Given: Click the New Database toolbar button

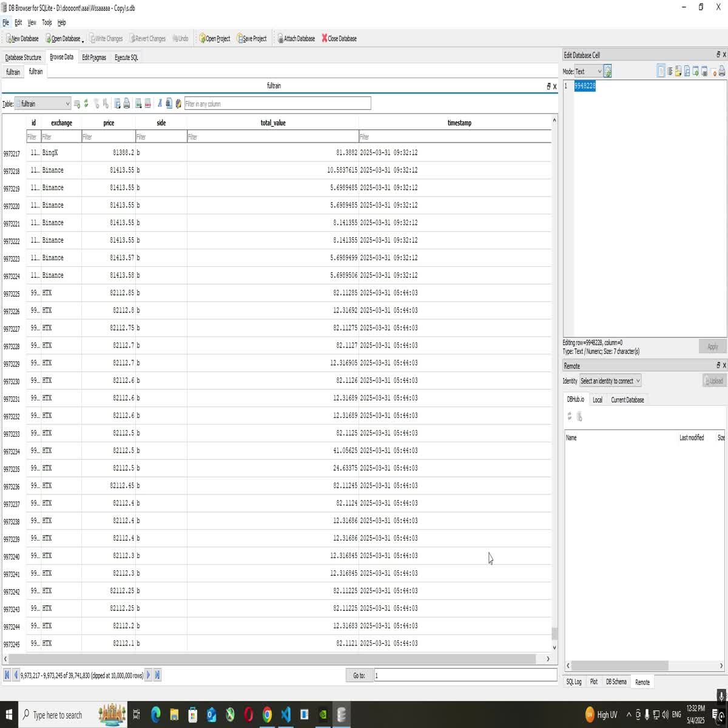Looking at the screenshot, I should [22, 38].
